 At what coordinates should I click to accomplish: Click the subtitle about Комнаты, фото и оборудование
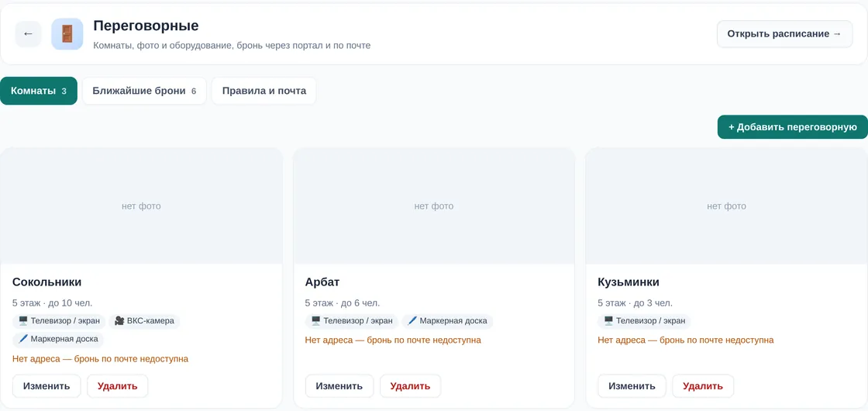tap(232, 46)
